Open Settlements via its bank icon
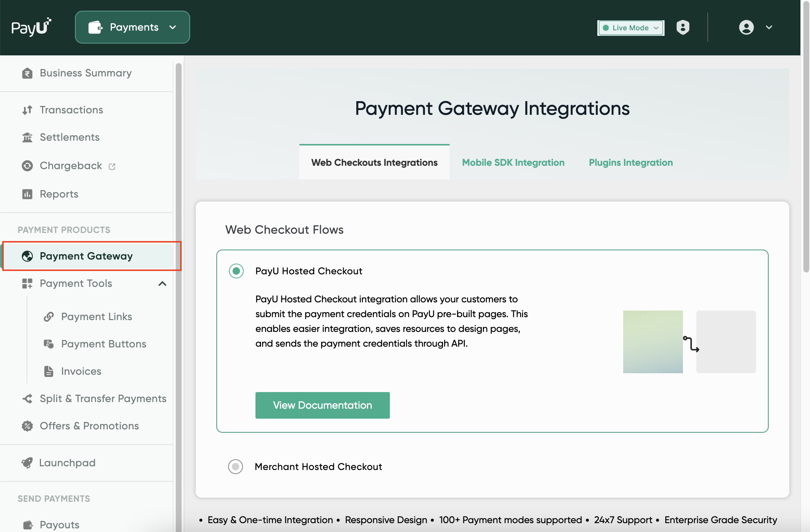810x532 pixels. coord(27,137)
